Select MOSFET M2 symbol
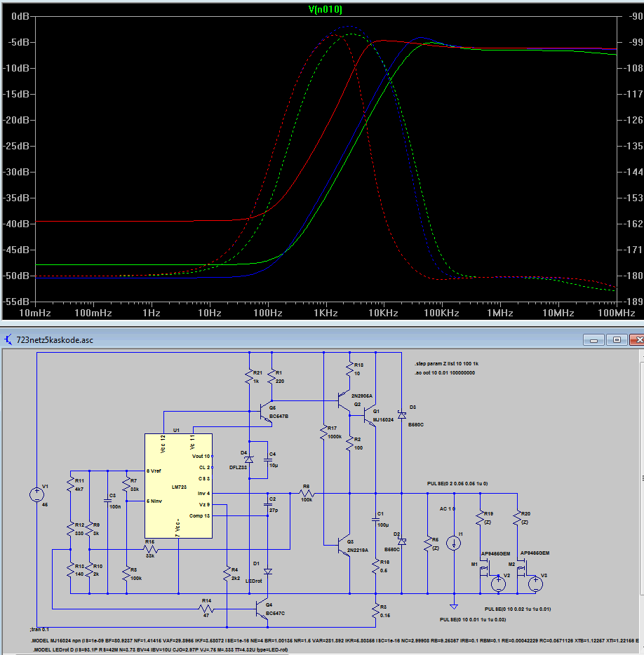This screenshot has height=655, width=644. [523, 569]
